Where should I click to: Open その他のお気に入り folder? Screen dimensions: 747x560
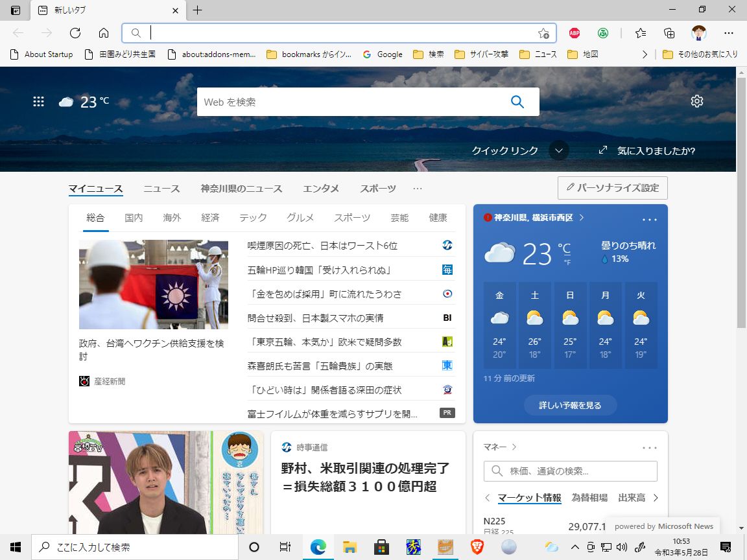[700, 54]
